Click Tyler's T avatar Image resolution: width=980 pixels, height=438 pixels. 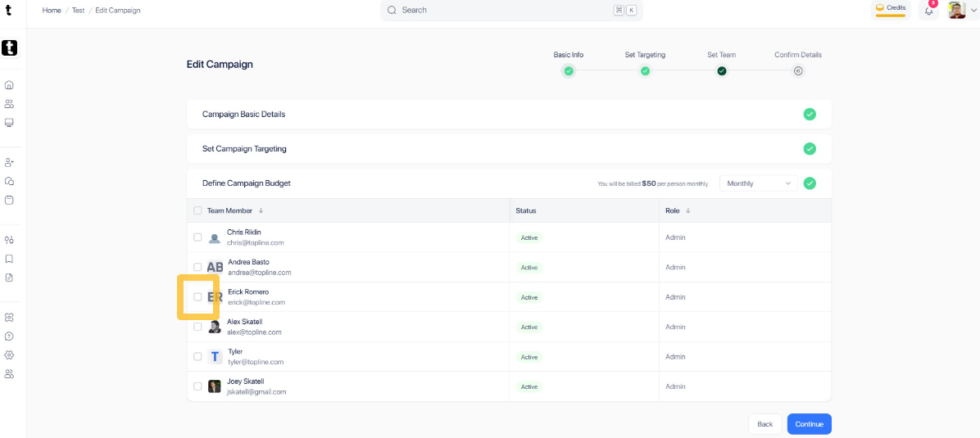tap(215, 357)
